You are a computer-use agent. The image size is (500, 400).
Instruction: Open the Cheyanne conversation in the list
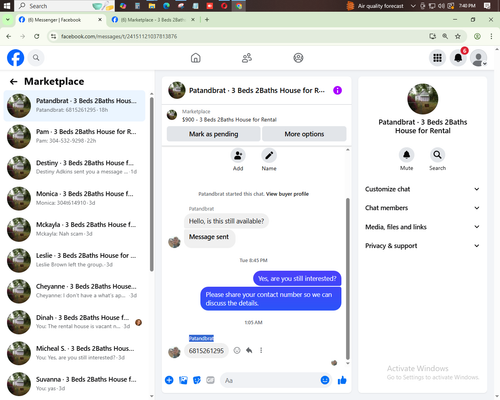(75, 291)
